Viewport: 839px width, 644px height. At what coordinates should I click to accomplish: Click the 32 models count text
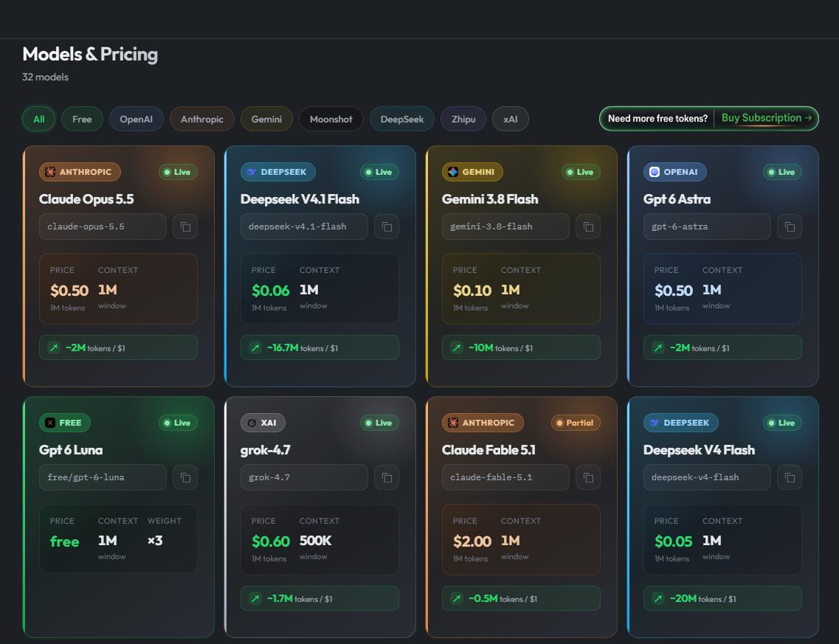coord(45,77)
